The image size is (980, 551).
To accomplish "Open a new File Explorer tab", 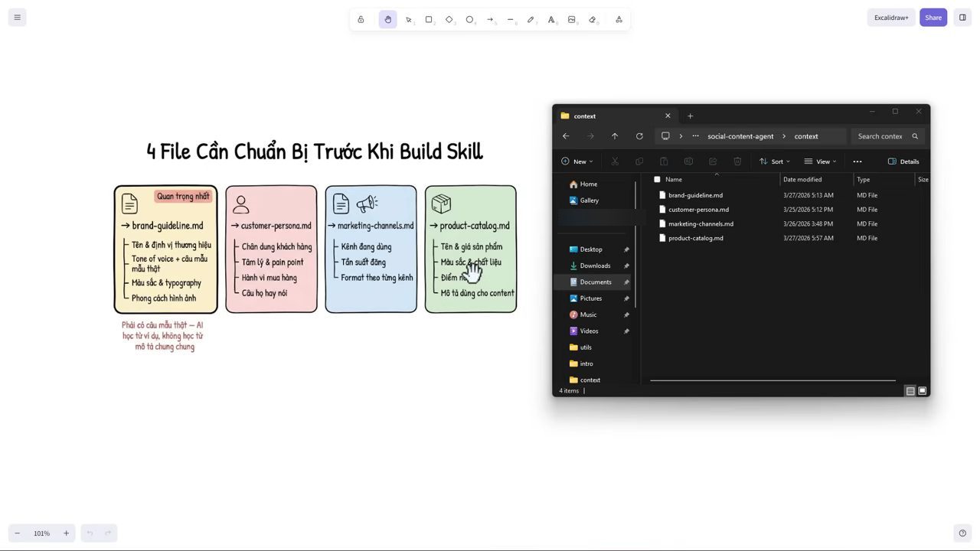I will 690,116.
